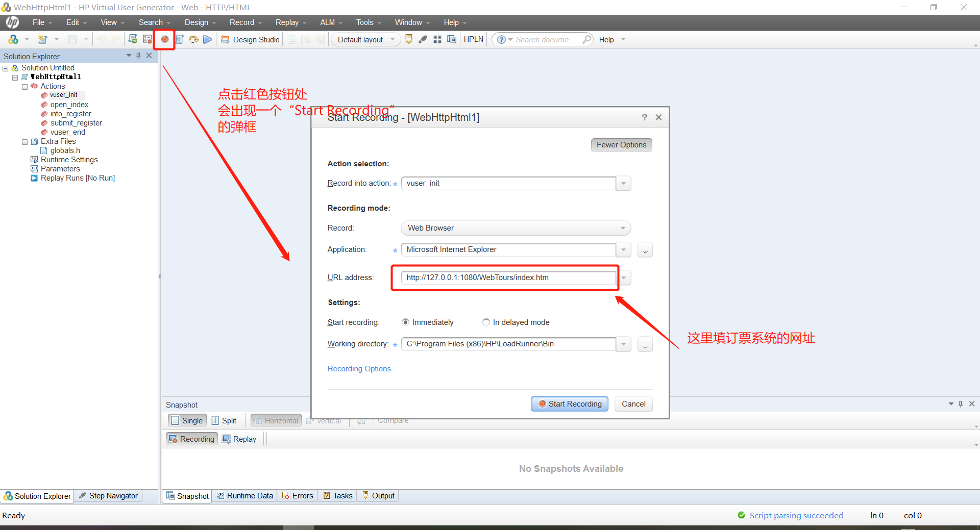Click the help question mark in Start Recording dialog
The width and height of the screenshot is (980, 530).
coord(644,117)
